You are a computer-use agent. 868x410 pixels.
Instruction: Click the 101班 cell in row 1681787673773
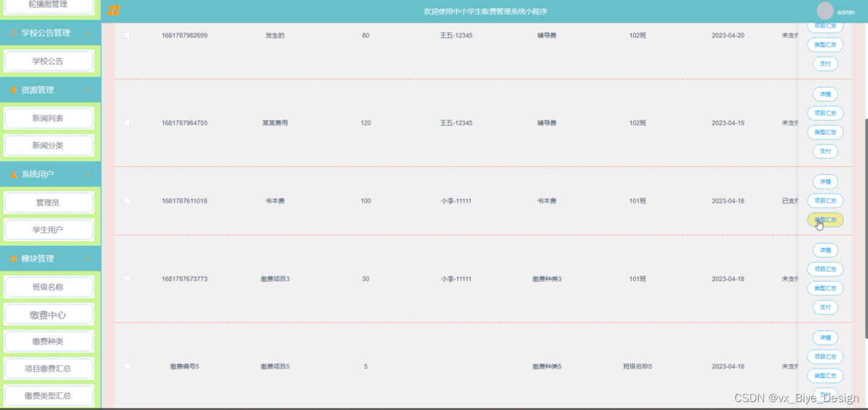638,279
